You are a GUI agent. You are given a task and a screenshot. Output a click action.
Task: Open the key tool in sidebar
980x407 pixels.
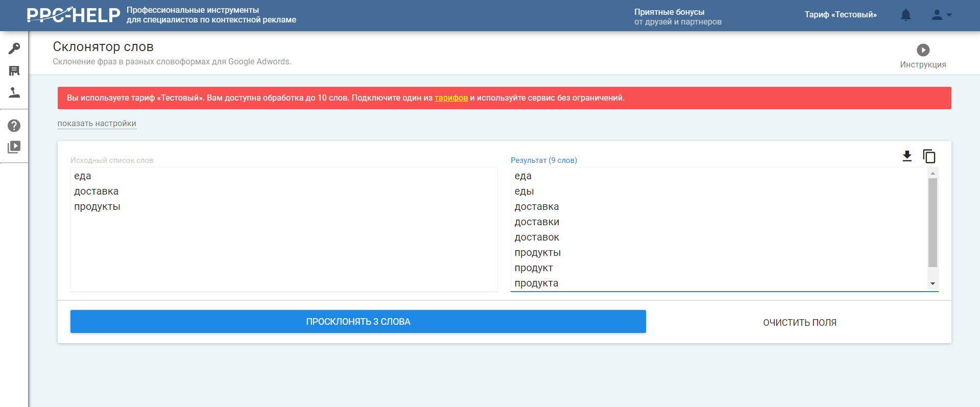point(14,49)
